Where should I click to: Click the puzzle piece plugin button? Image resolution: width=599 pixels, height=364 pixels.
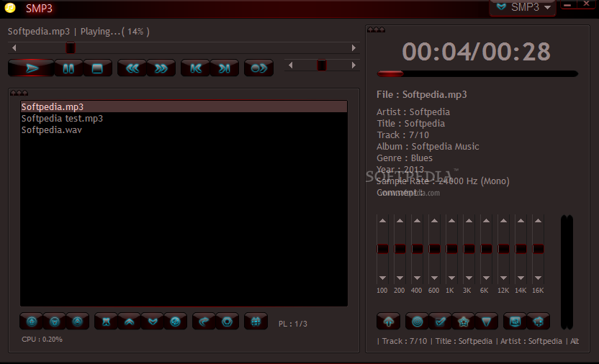(539, 322)
